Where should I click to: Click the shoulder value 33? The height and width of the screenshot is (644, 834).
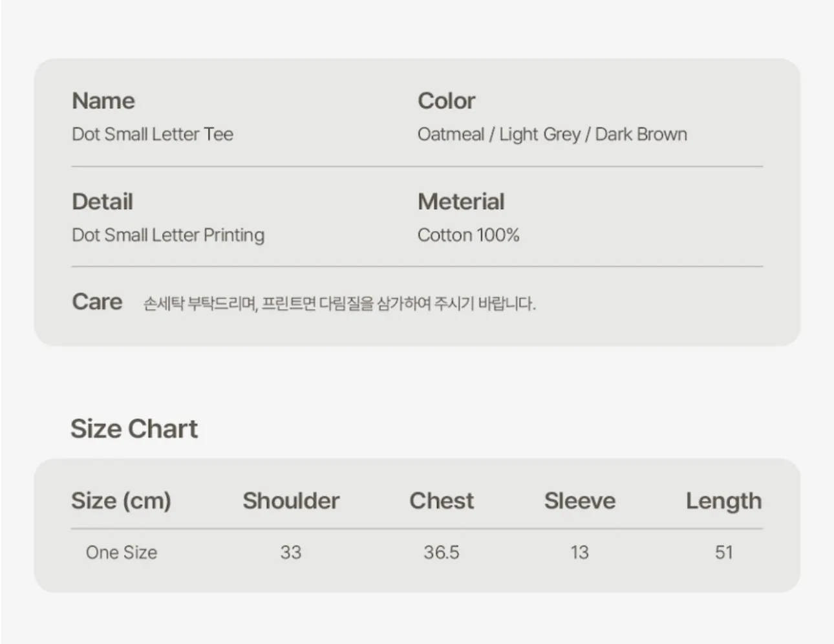click(x=291, y=552)
